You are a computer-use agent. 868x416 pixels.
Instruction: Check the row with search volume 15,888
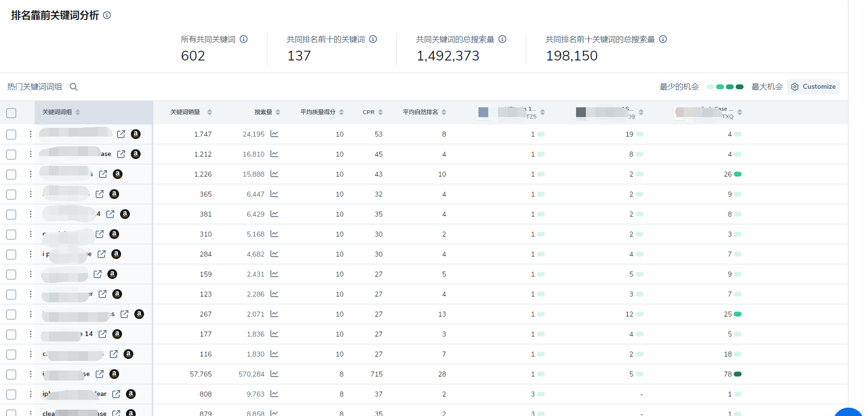click(11, 175)
